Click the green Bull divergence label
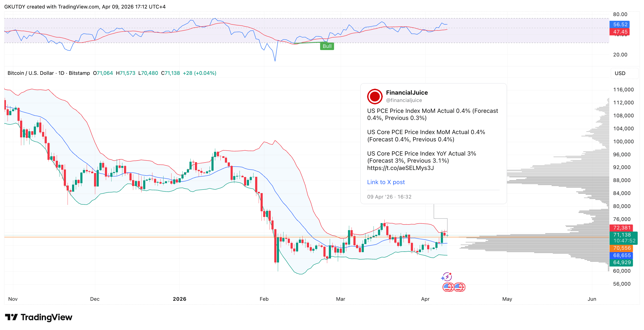This screenshot has width=644, height=330. click(327, 46)
